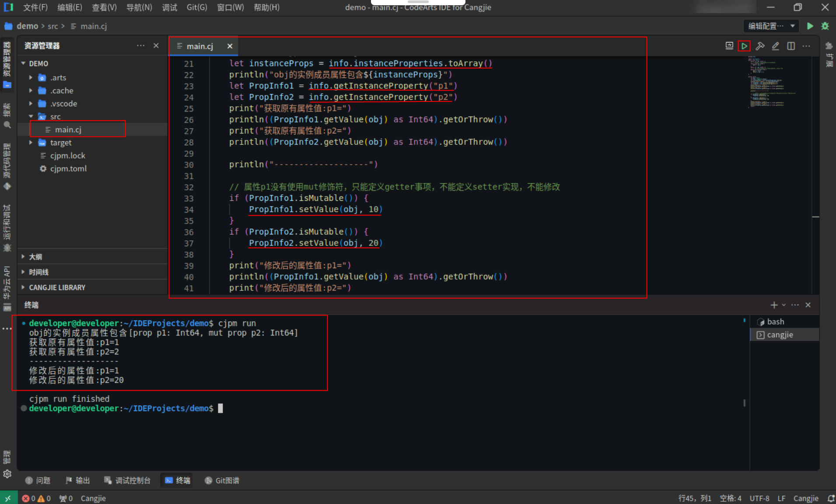The width and height of the screenshot is (836, 504).
Task: Click LF line ending in status bar
Action: (782, 498)
